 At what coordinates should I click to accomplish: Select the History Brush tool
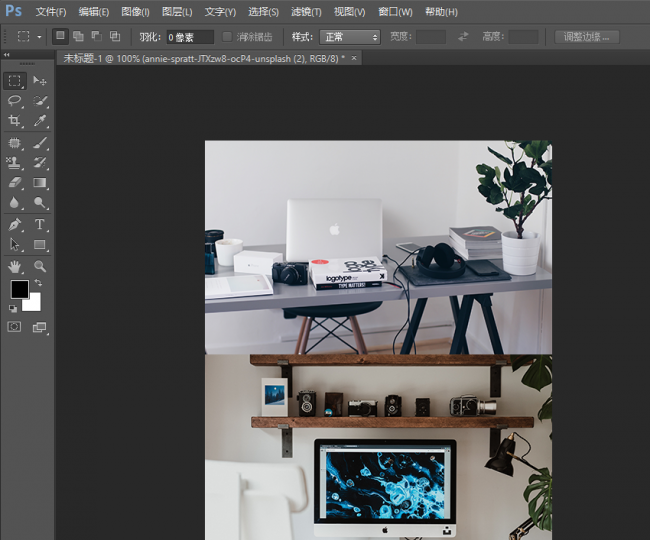click(x=40, y=162)
